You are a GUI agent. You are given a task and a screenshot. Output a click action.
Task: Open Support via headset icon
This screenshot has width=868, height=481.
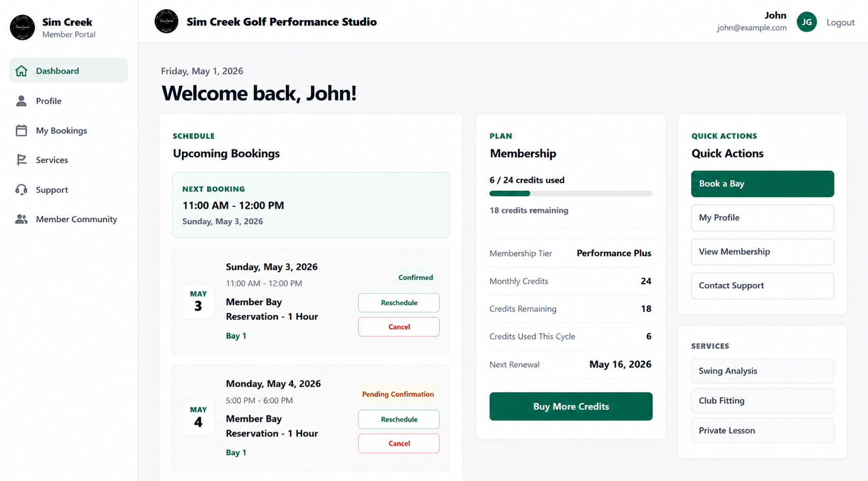(x=21, y=190)
